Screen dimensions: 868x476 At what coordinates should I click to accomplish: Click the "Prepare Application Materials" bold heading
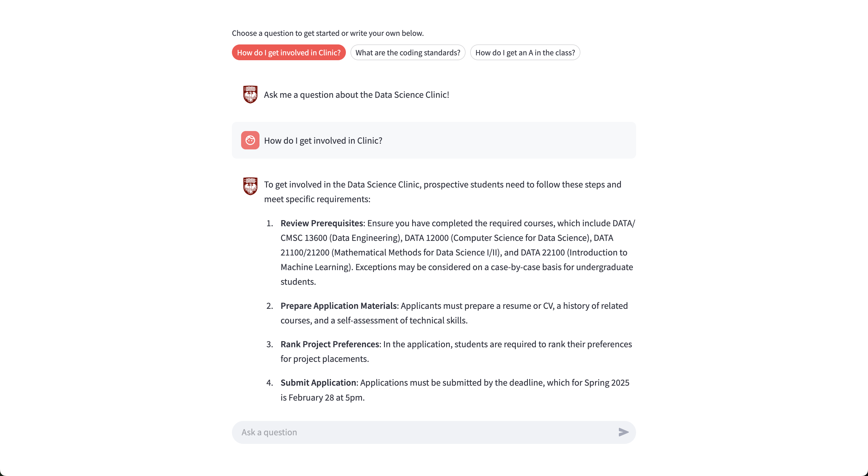(338, 306)
